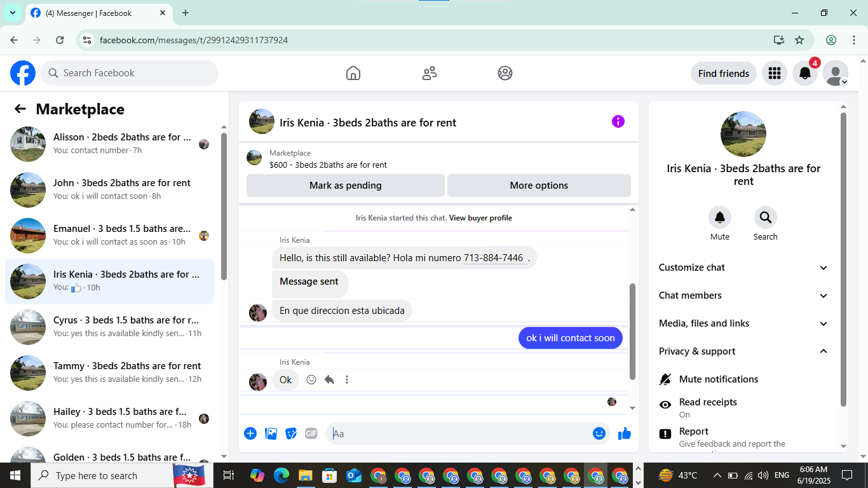
Task: Mute the chat using the bell icon
Action: [720, 217]
